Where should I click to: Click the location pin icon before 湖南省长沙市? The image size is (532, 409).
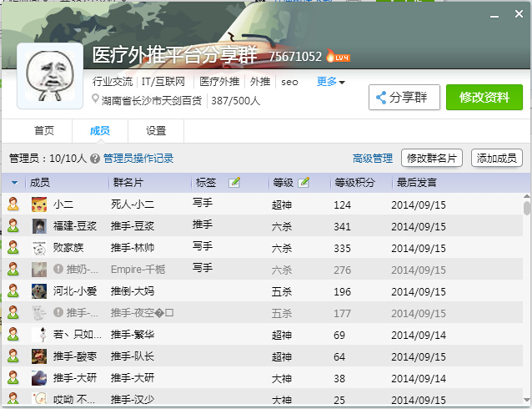96,100
